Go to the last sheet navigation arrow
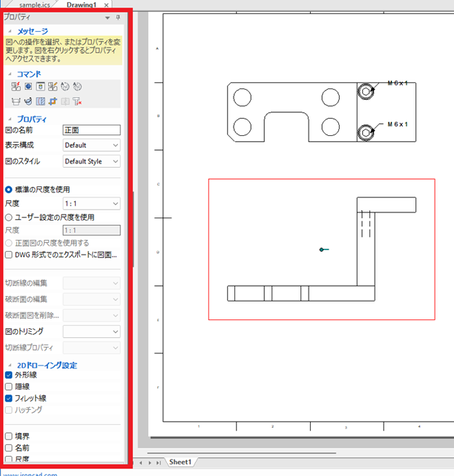 [158, 463]
